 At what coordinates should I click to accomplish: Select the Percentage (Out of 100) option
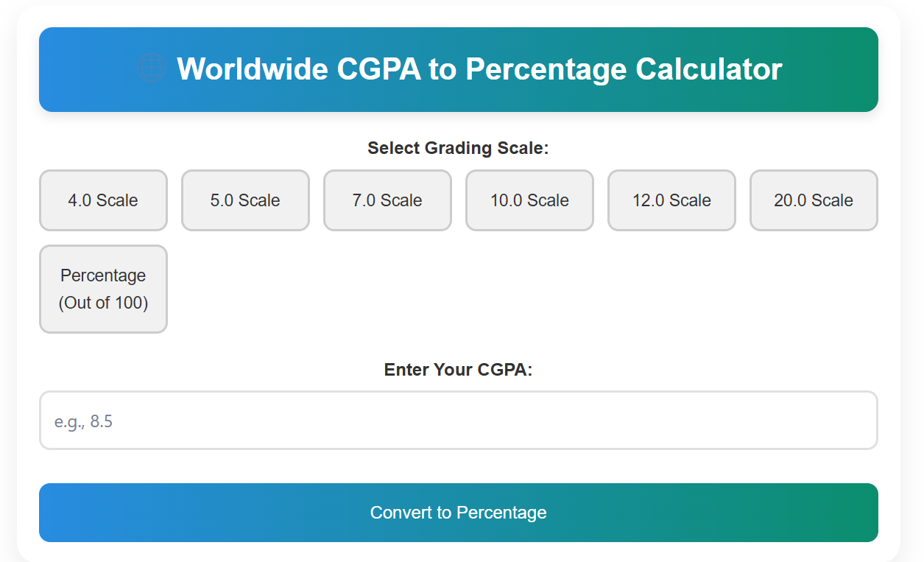103,289
